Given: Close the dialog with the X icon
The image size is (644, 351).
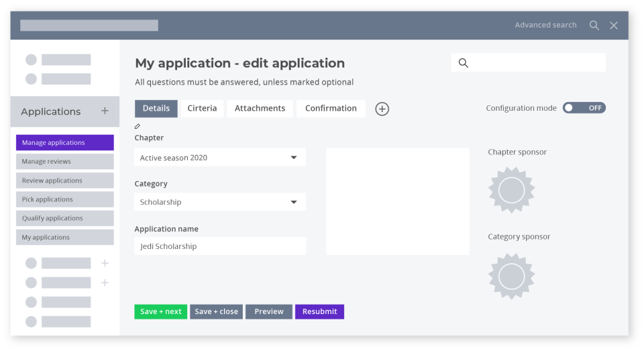Looking at the screenshot, I should 614,26.
